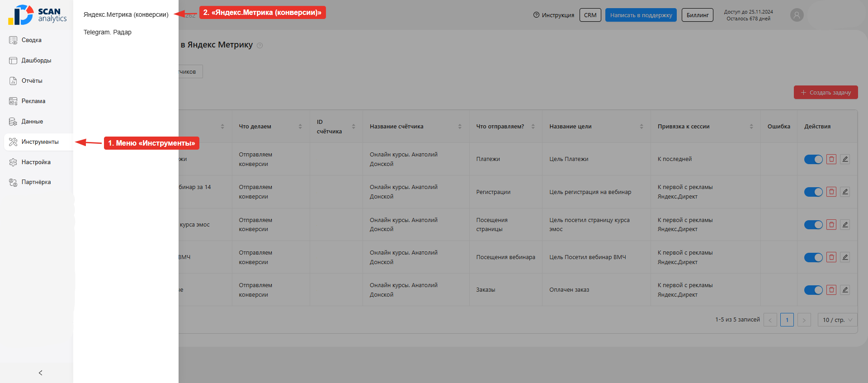Open the user profile avatar

797,15
